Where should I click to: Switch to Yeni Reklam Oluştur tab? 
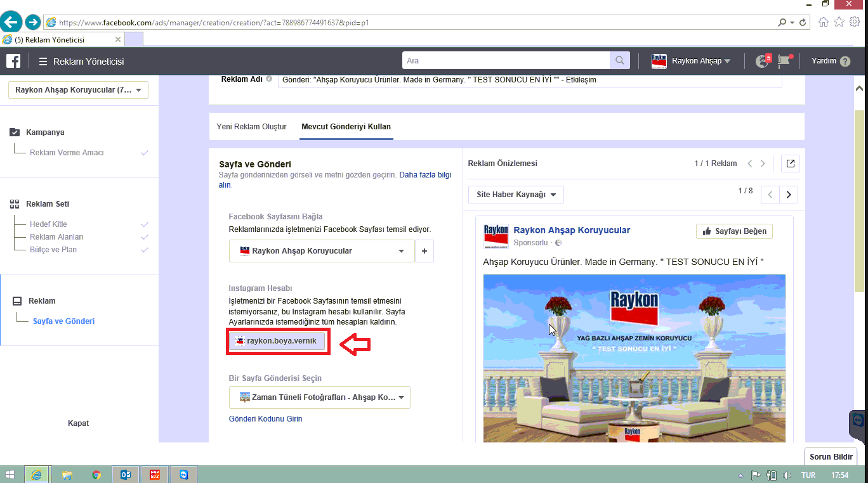pyautogui.click(x=252, y=127)
